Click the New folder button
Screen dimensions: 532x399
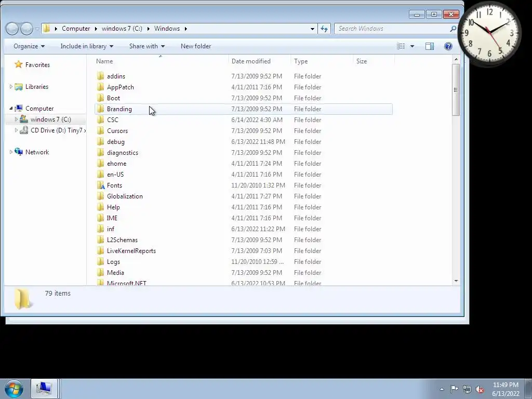coord(196,46)
